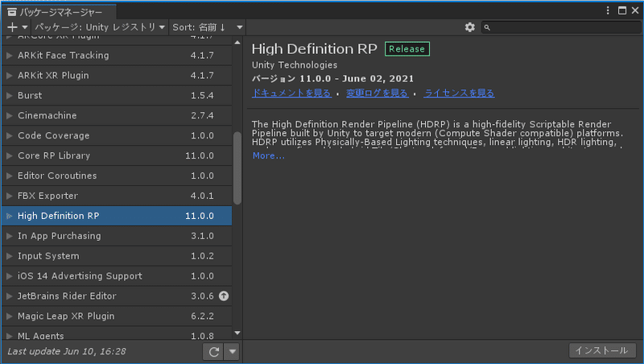Open the view changelog link
The width and height of the screenshot is (644, 364).
[x=377, y=93]
